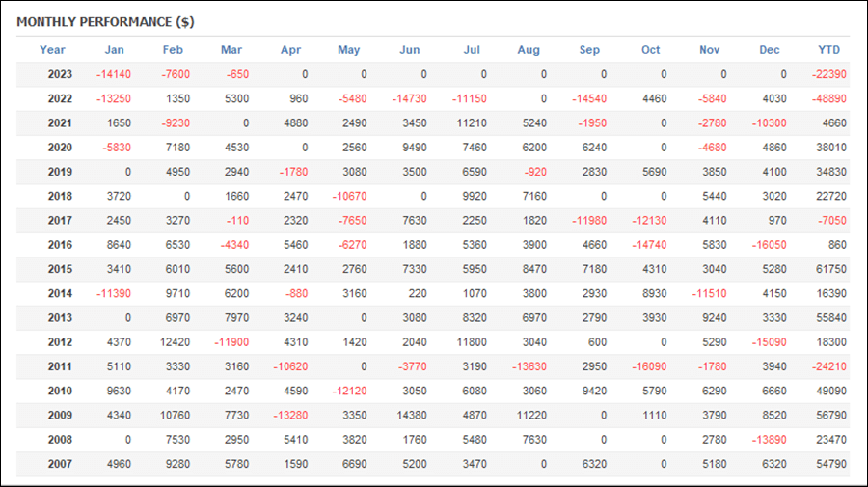Click the Monthly Performance ($) heading
This screenshot has width=868, height=487.
[105, 22]
